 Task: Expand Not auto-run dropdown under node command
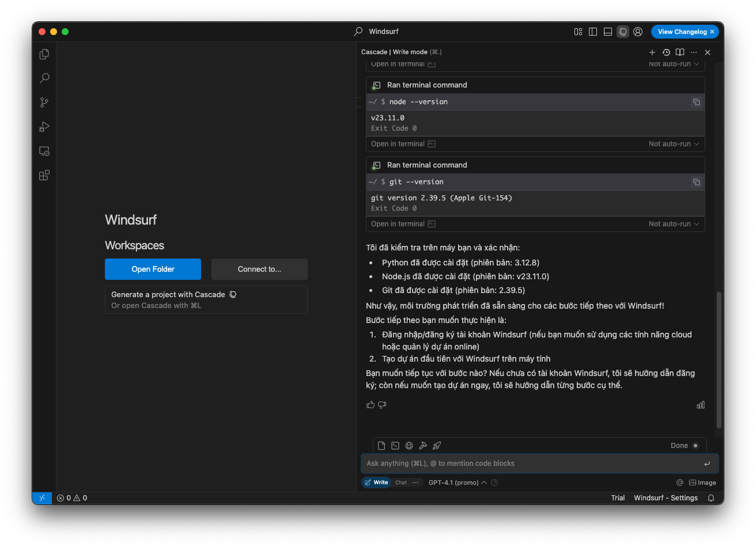tap(674, 144)
